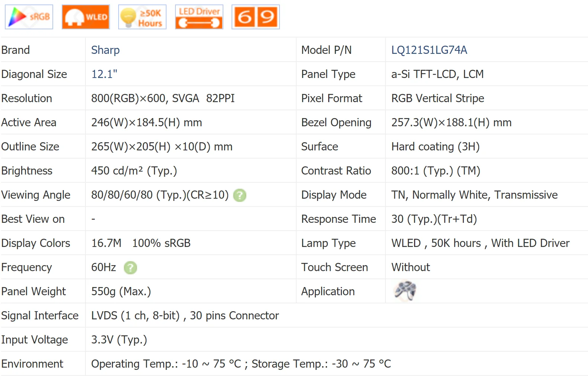The width and height of the screenshot is (588, 381).
Task: Click the 'Input Voltage' row label
Action: pos(35,340)
